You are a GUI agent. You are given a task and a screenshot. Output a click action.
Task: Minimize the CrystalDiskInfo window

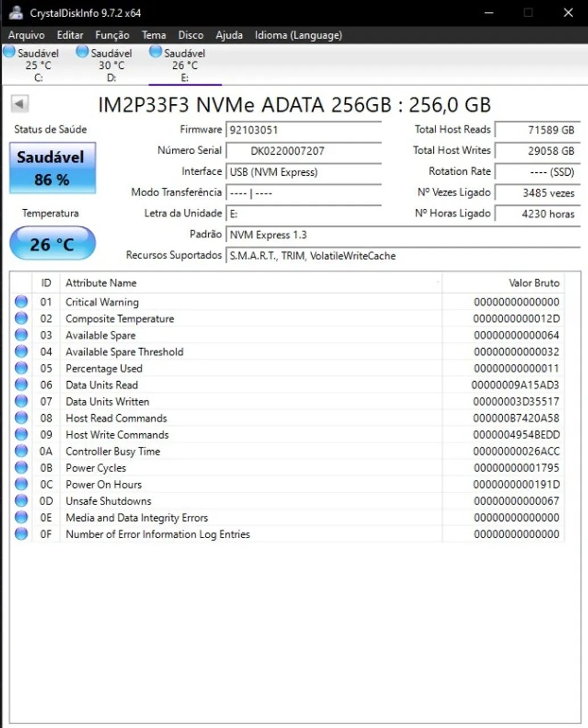tap(488, 13)
